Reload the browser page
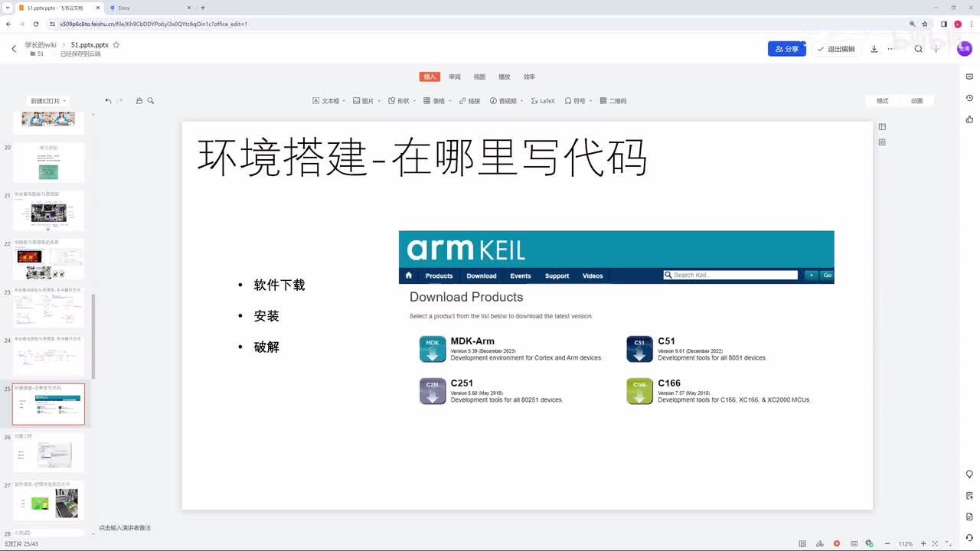 click(35, 24)
